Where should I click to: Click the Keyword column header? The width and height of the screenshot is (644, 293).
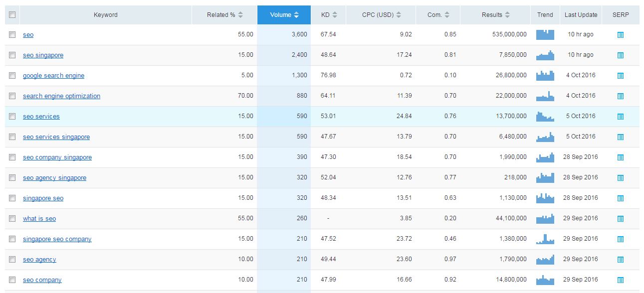click(x=106, y=15)
